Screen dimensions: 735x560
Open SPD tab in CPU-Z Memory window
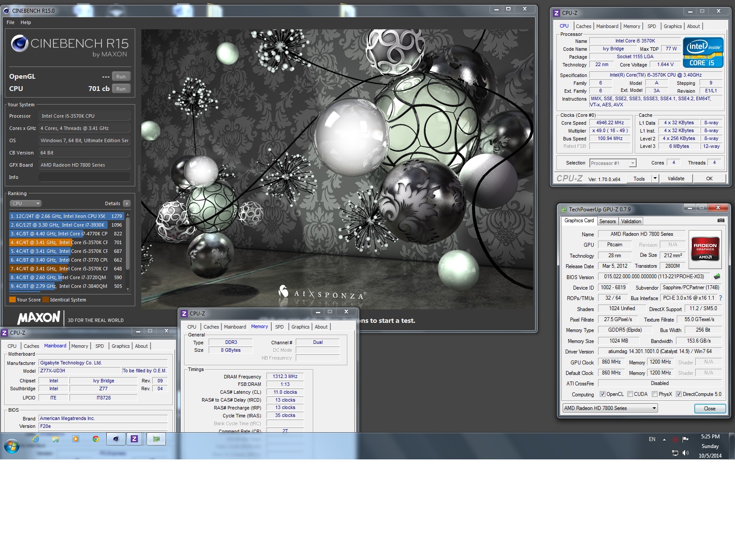[280, 327]
